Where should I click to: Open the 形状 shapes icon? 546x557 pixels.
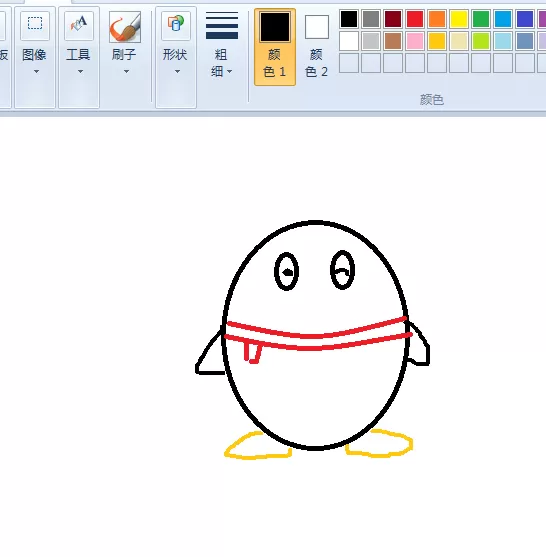(x=176, y=25)
